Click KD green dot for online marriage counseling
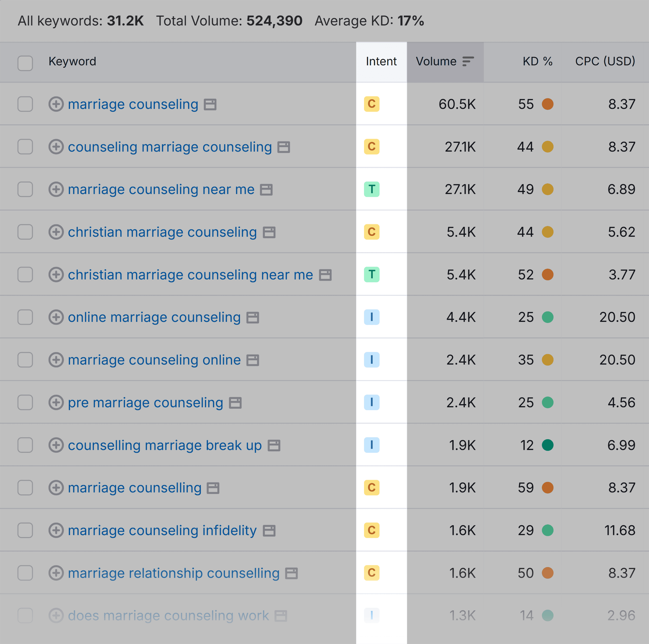Viewport: 649px width, 644px height. pyautogui.click(x=547, y=317)
